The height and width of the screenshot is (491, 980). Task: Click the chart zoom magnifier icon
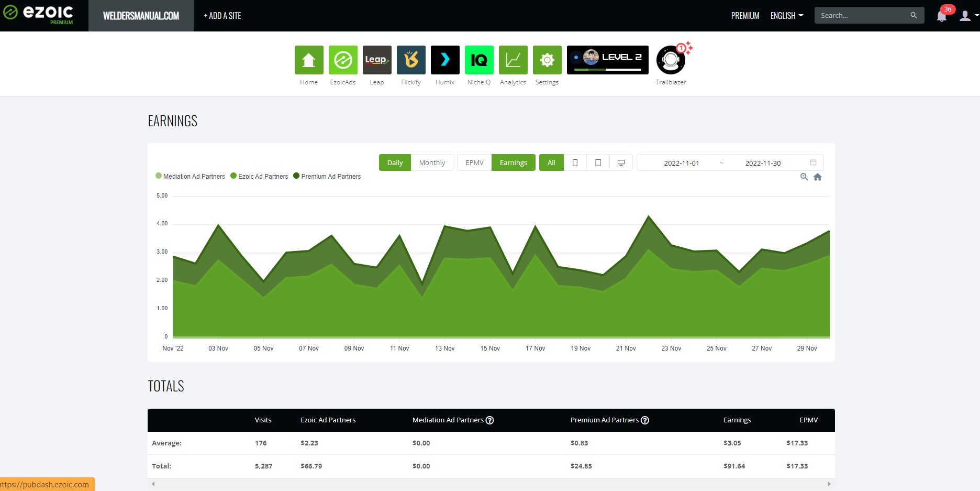pyautogui.click(x=804, y=177)
